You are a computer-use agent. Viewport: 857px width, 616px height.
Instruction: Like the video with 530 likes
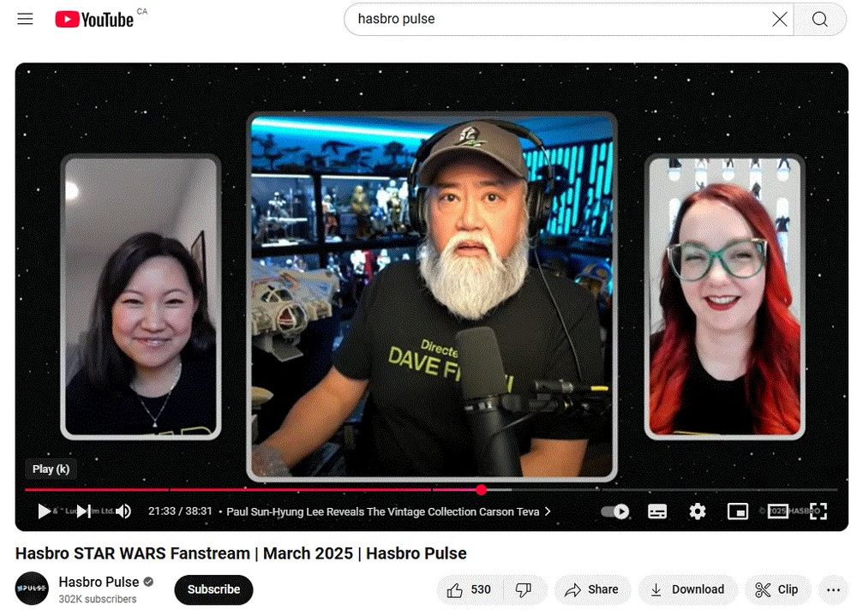click(x=469, y=589)
